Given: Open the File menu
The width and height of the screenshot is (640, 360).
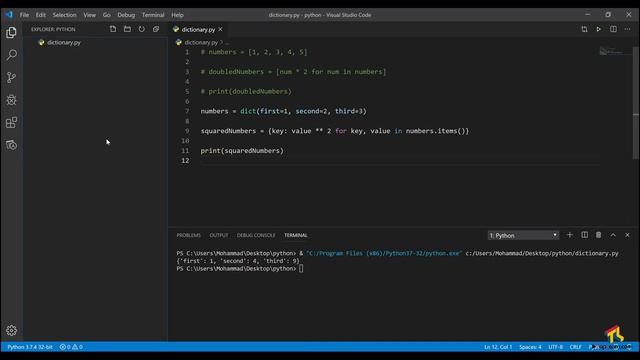Looking at the screenshot, I should pyautogui.click(x=24, y=15).
